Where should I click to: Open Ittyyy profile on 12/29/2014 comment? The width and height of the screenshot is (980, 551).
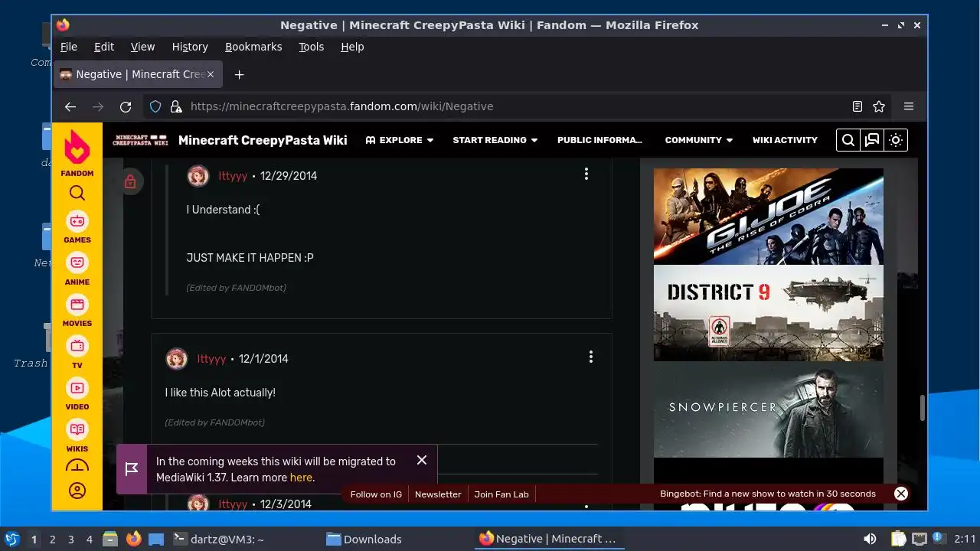pos(233,176)
